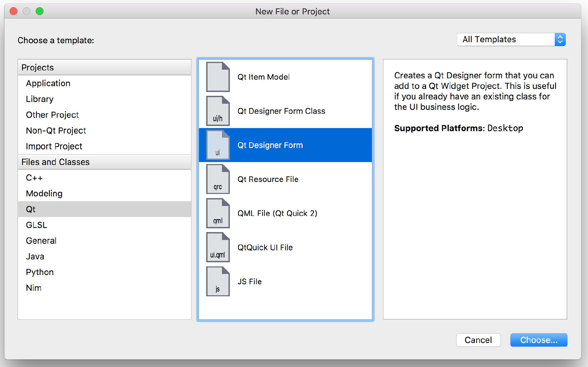Image resolution: width=588 pixels, height=367 pixels.
Task: Click the Projects section header
Action: (104, 67)
